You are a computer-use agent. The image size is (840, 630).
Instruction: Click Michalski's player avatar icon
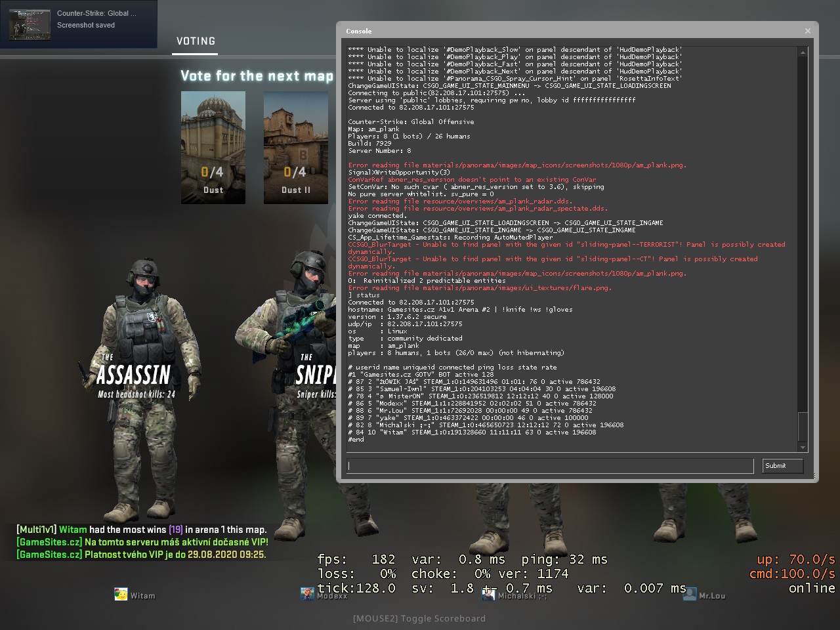[488, 595]
